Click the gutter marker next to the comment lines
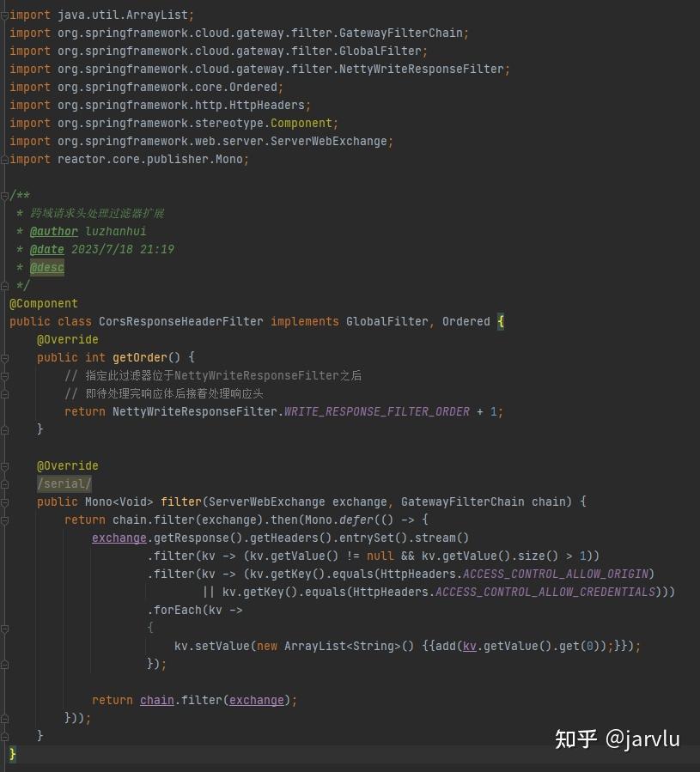This screenshot has width=700, height=772. click(3, 375)
